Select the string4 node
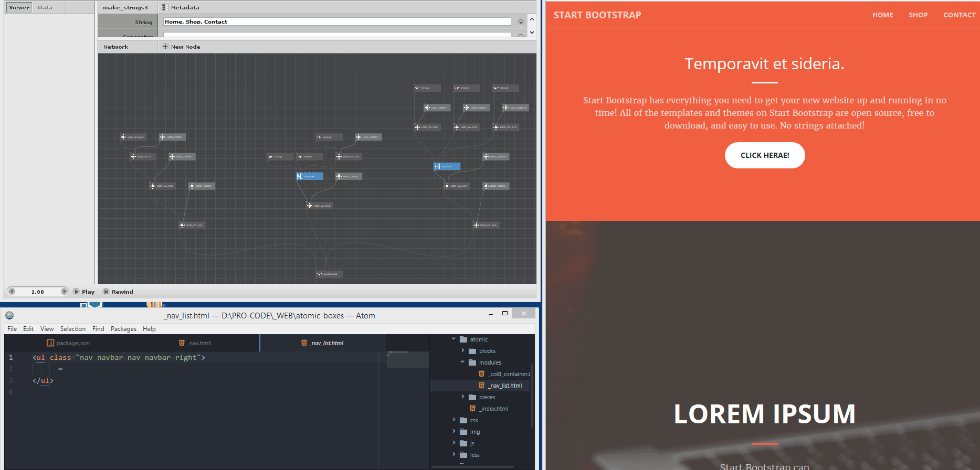980x470 pixels. [427, 88]
